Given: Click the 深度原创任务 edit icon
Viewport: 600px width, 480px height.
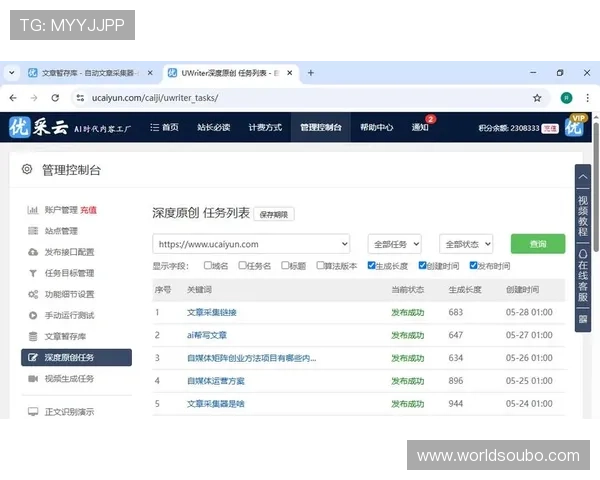Looking at the screenshot, I should [x=33, y=357].
